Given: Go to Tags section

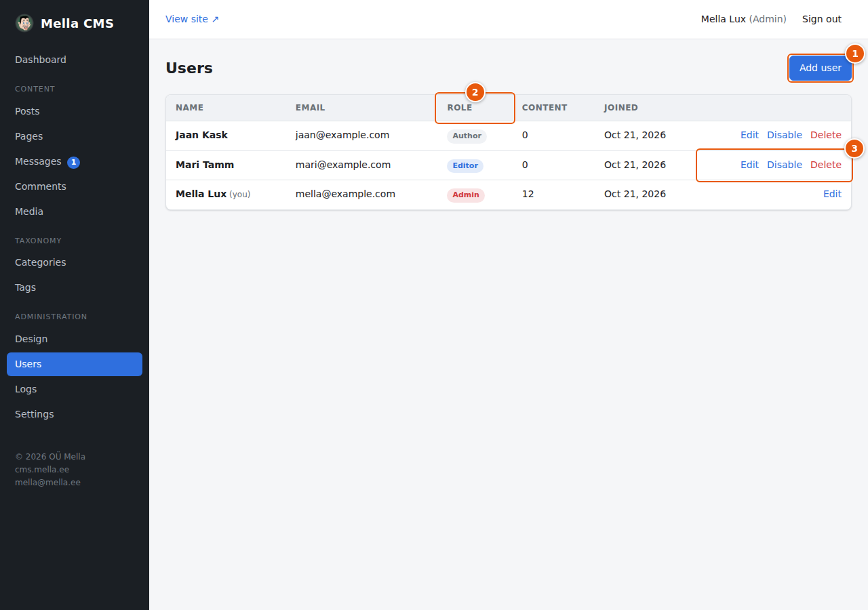Looking at the screenshot, I should [75, 287].
